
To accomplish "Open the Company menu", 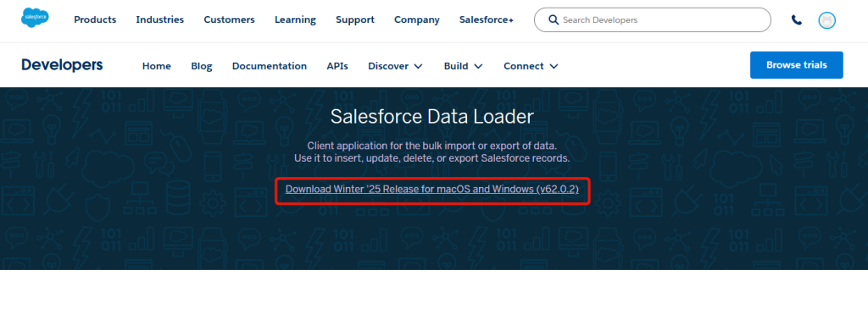I will coord(417,20).
